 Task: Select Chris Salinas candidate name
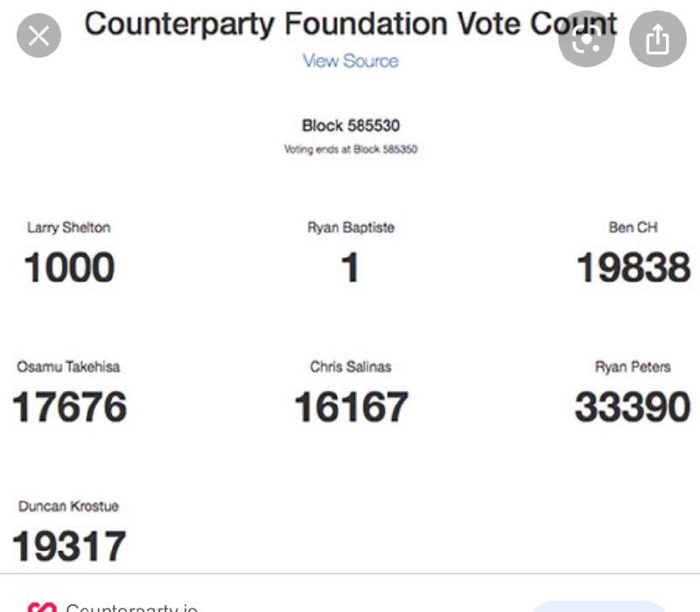point(351,366)
